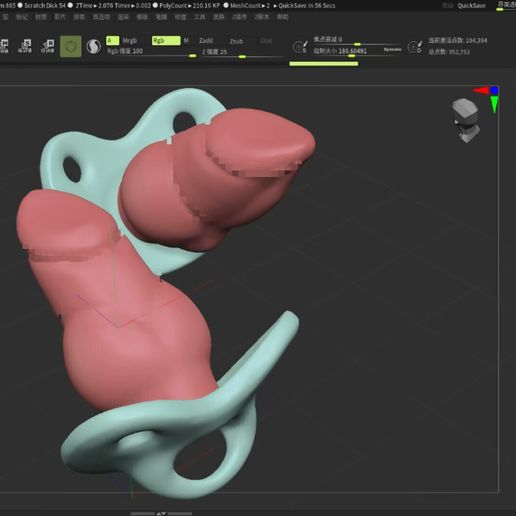This screenshot has width=516, height=516.
Task: Click the brush icon marked D
Action: (x=415, y=47)
